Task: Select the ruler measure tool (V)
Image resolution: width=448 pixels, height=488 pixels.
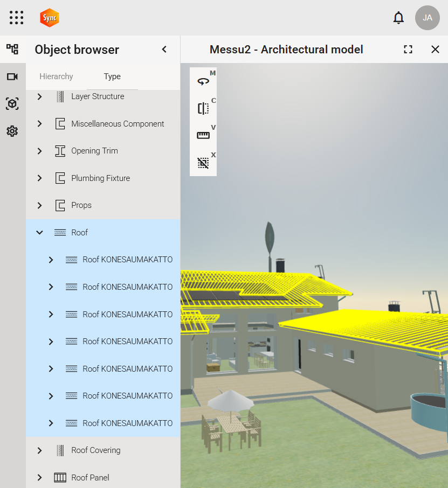Action: [203, 135]
